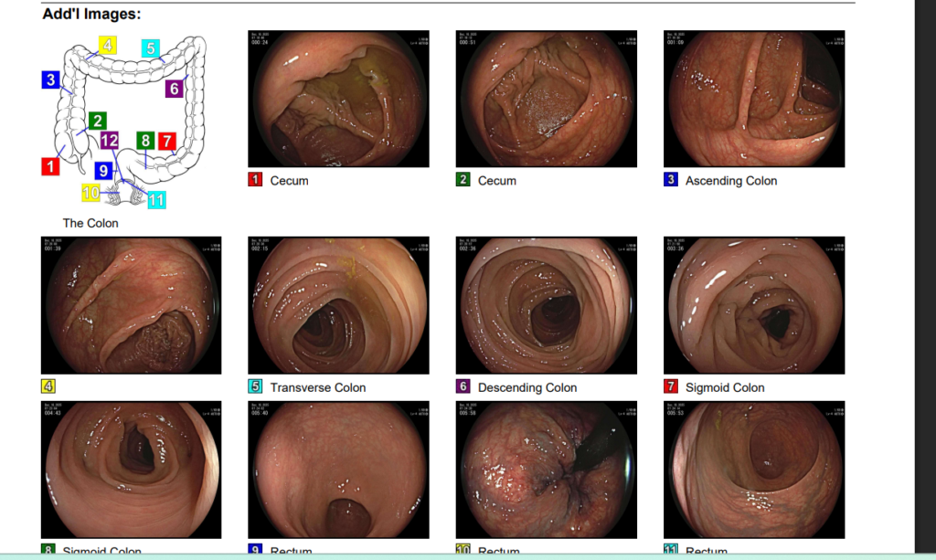Select the purple number 6 marker on colon diagram
936x560 pixels.
click(x=175, y=89)
